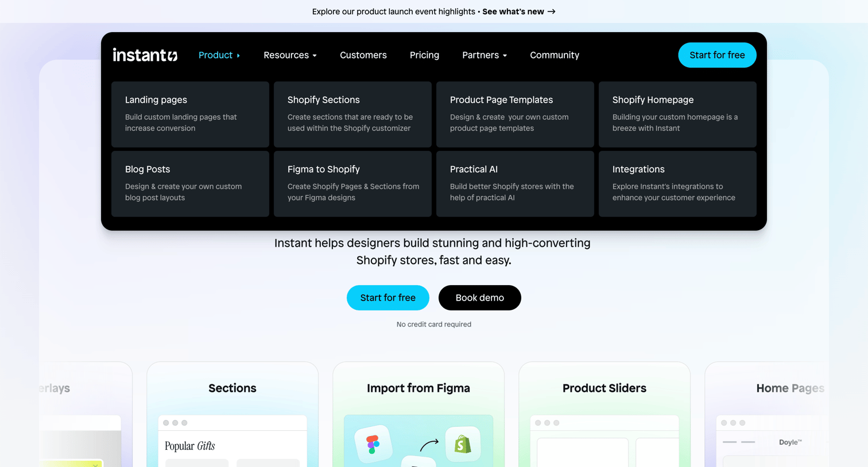Click the Figma logo icon in Import card
The width and height of the screenshot is (868, 467).
click(x=373, y=444)
